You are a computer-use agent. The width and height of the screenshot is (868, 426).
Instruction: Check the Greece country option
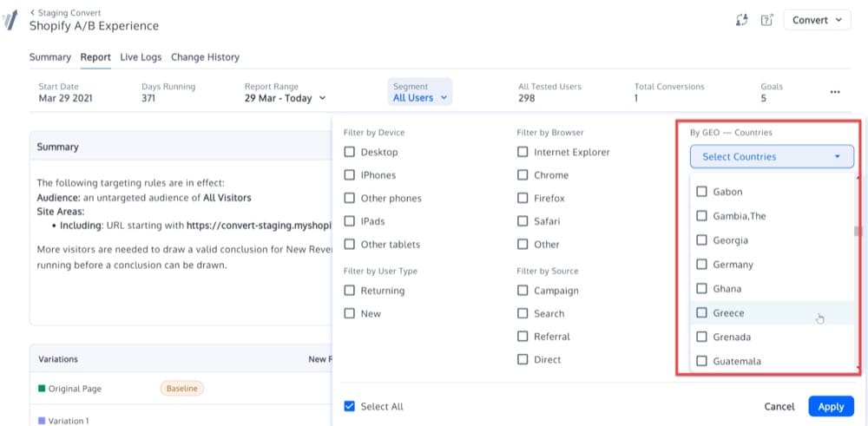(x=702, y=313)
